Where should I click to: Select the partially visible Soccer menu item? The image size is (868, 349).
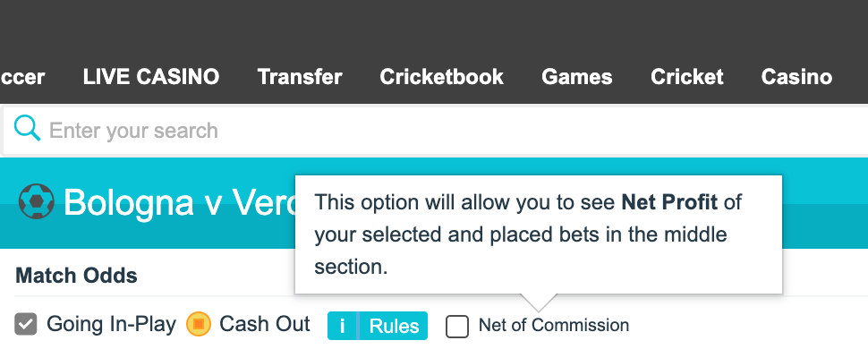(x=22, y=76)
